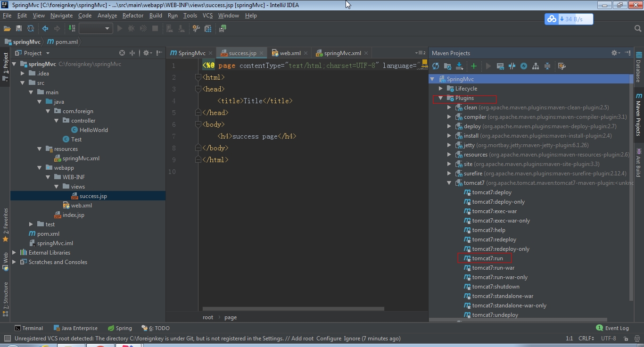The height and width of the screenshot is (347, 644).
Task: Click the UTF-8 encoding in status bar
Action: pyautogui.click(x=609, y=338)
